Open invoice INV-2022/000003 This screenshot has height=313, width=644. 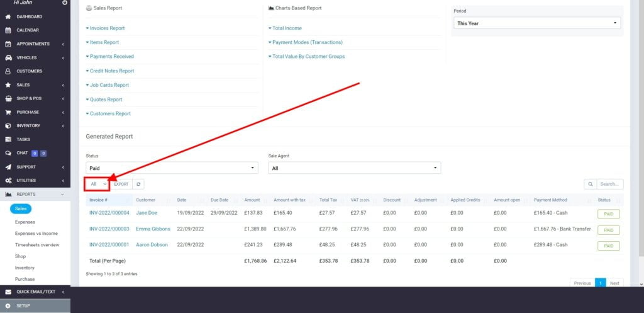[109, 229]
